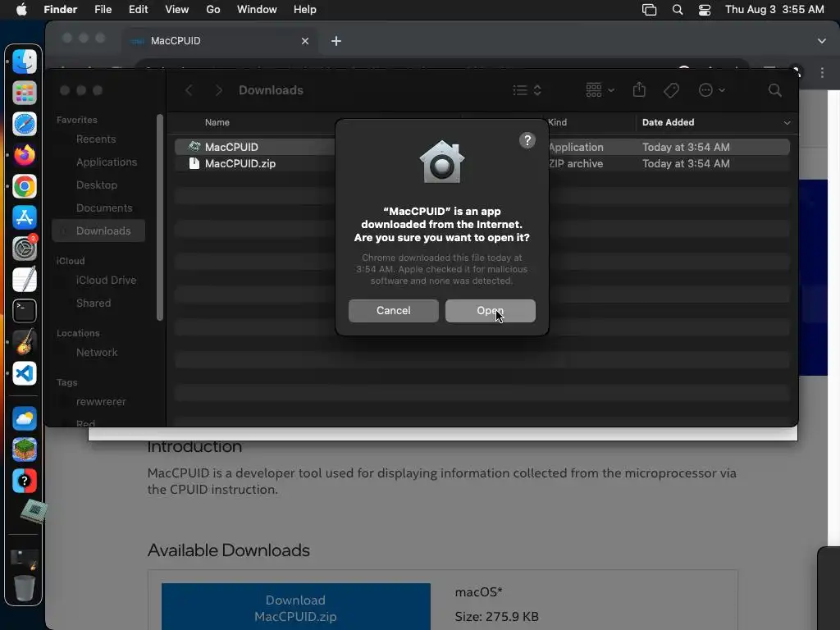
Task: Open App Store from the Dock
Action: point(24,217)
